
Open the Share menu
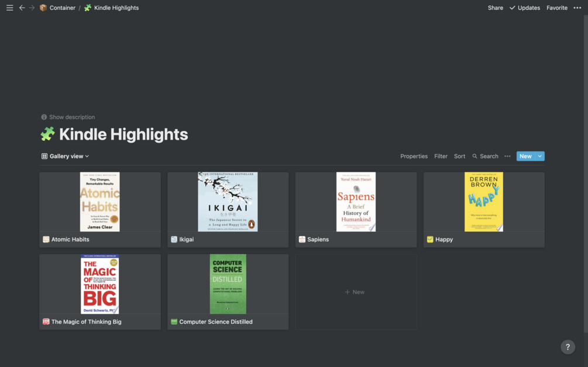pos(496,8)
